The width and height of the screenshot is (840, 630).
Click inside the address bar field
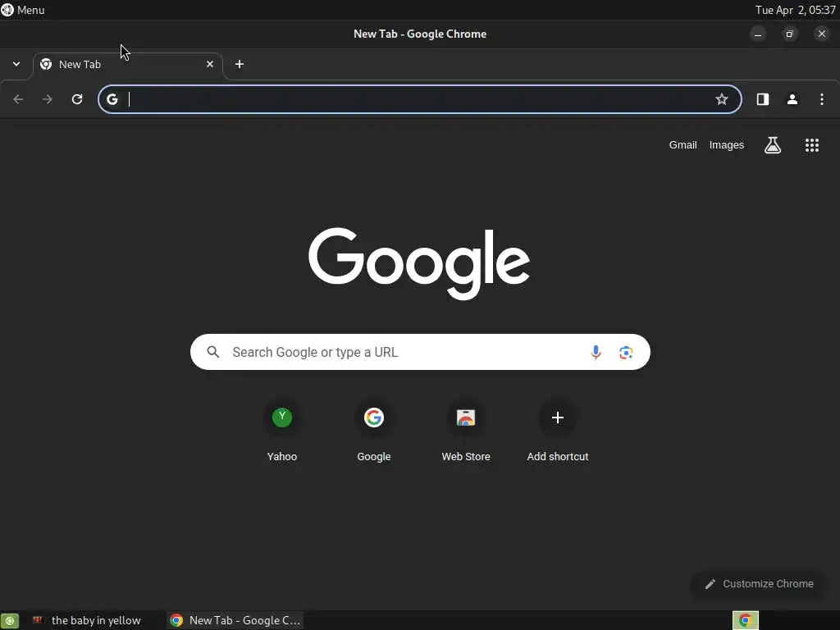point(420,99)
